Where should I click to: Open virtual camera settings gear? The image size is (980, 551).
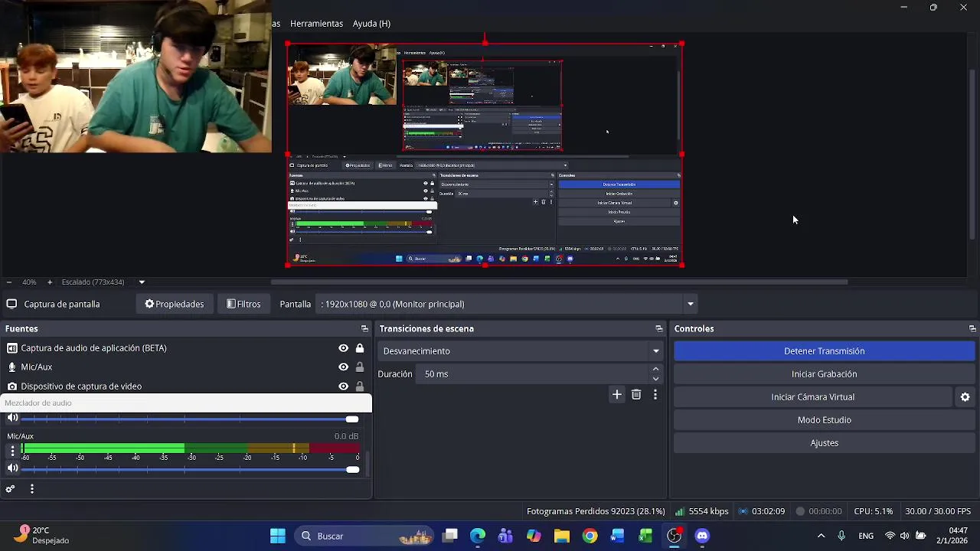point(965,397)
